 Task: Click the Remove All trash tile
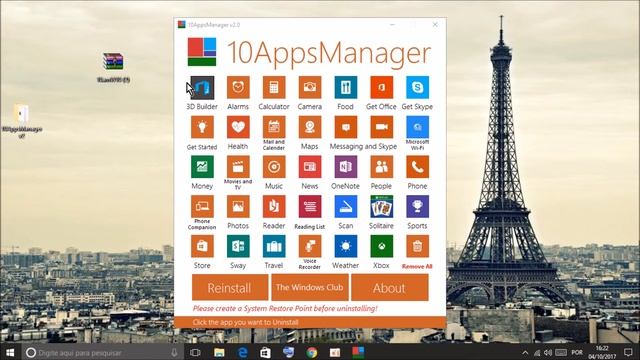coord(418,246)
